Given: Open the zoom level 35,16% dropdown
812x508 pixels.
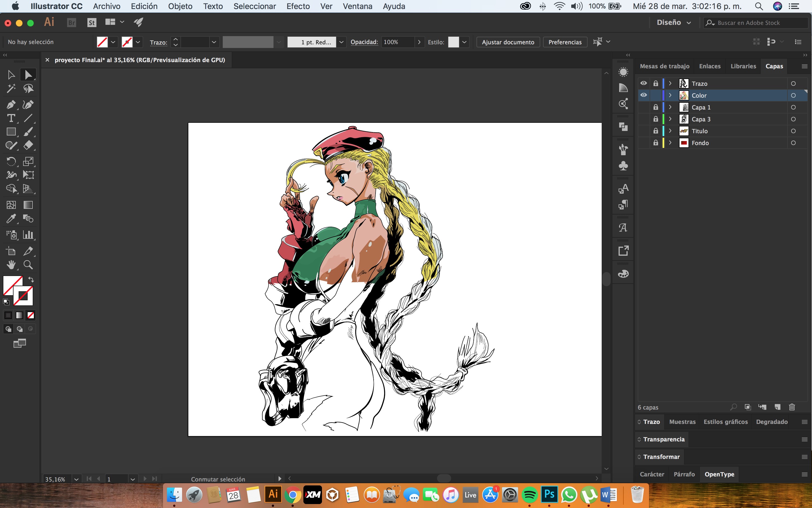Looking at the screenshot, I should click(x=76, y=479).
